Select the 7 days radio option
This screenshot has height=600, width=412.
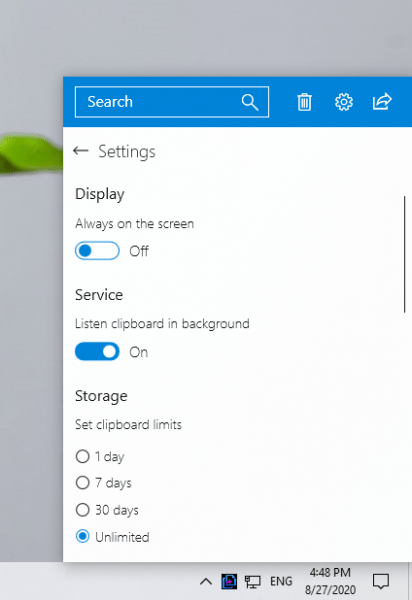point(83,483)
